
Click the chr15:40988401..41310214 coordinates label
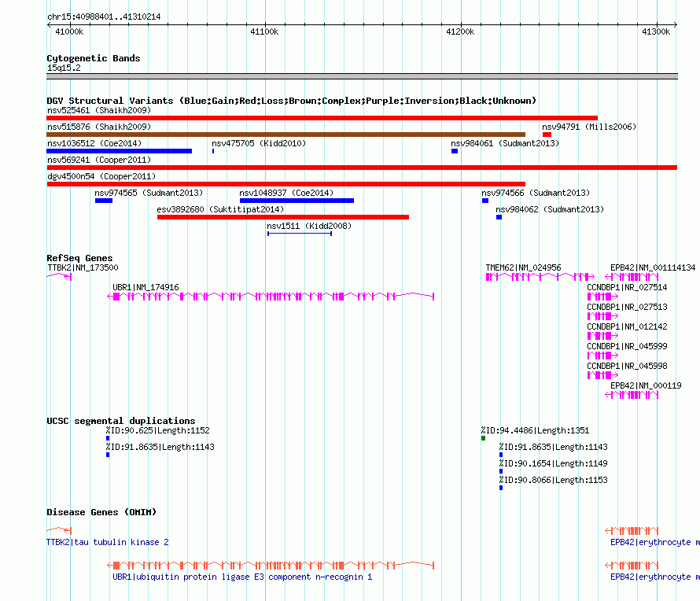pyautogui.click(x=104, y=17)
